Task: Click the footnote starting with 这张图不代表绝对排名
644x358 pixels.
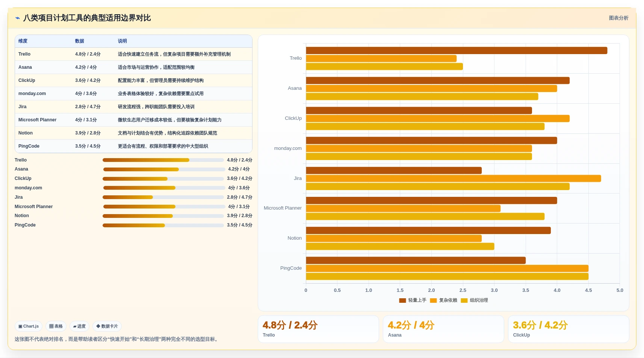Action: (x=117, y=339)
